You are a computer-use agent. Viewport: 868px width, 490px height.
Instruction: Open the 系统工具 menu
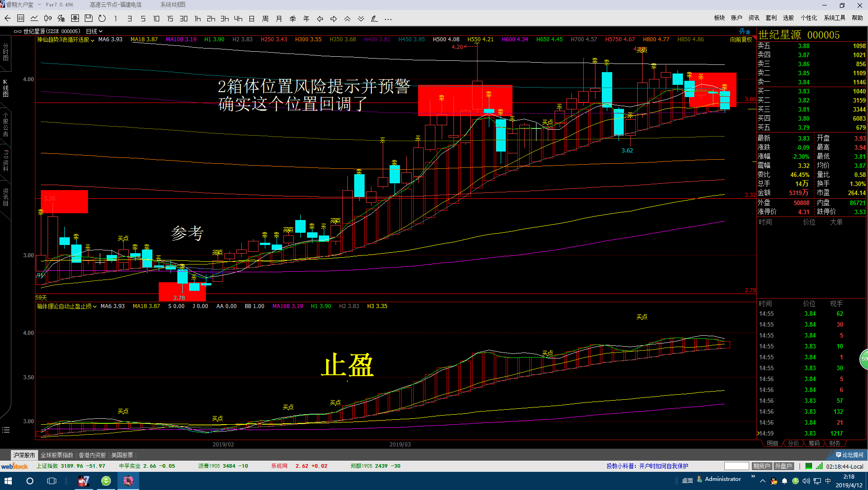[x=835, y=18]
